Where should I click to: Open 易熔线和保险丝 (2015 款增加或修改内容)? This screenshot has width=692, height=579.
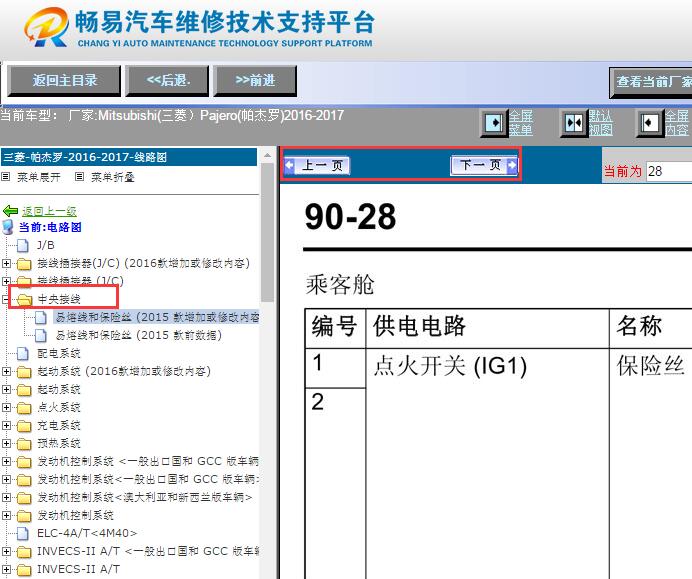(x=157, y=317)
